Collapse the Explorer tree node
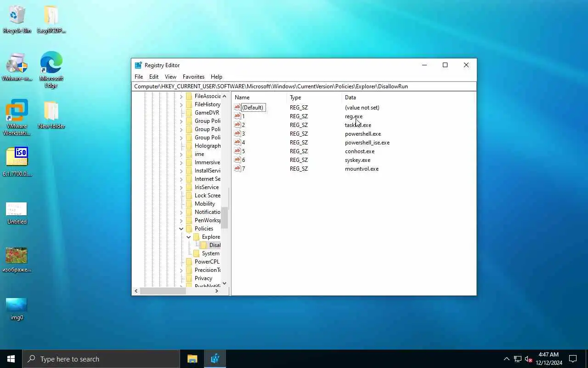This screenshot has height=368, width=588. point(188,237)
